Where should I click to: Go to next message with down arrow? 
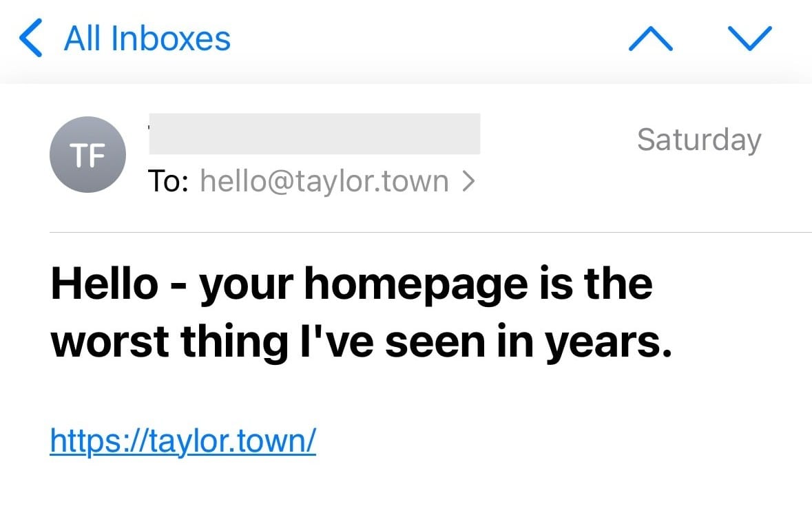(749, 39)
